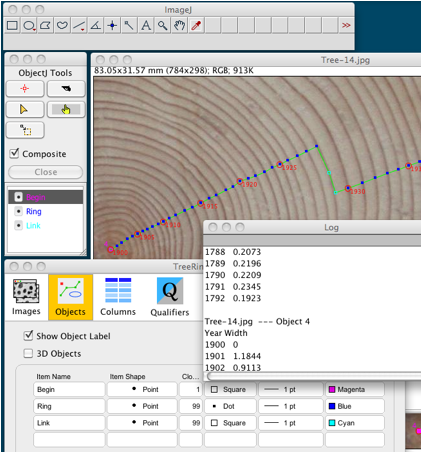Screen dimensions: 422x453
Task: Select the Ring item in ObjectJ list
Action: click(45, 211)
